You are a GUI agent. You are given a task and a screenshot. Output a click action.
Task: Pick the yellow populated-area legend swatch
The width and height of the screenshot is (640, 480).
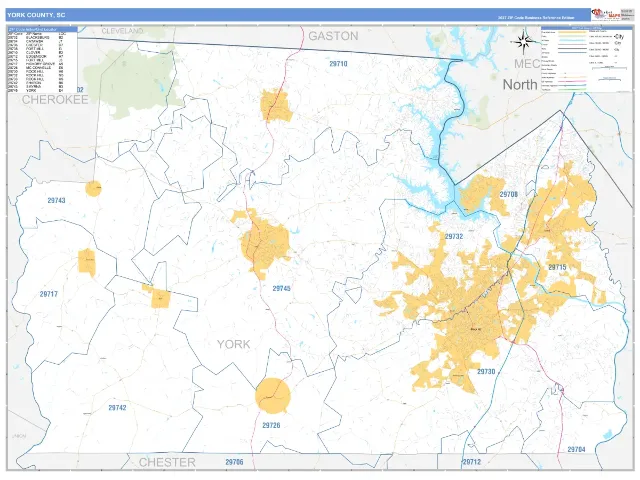coord(572,32)
